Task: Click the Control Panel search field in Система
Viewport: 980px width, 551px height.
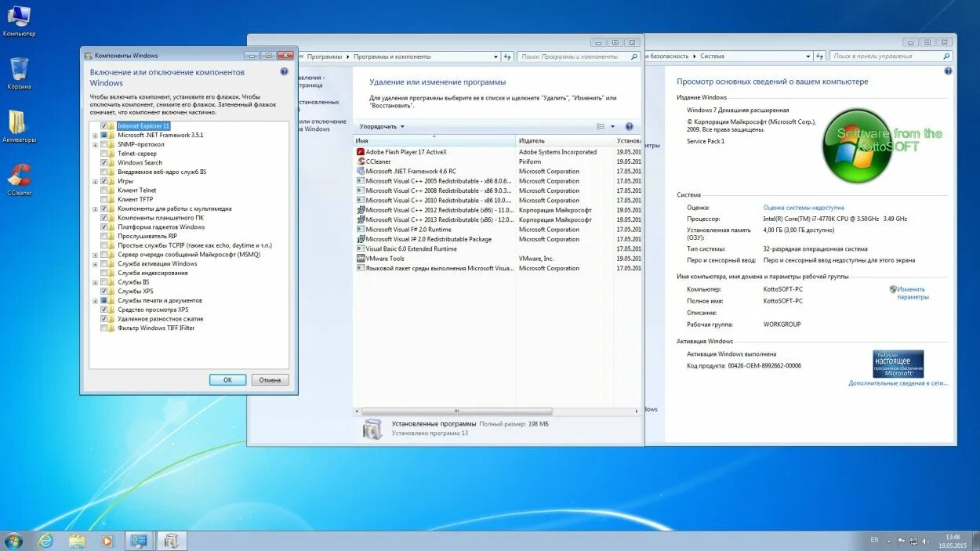Action: pos(891,56)
